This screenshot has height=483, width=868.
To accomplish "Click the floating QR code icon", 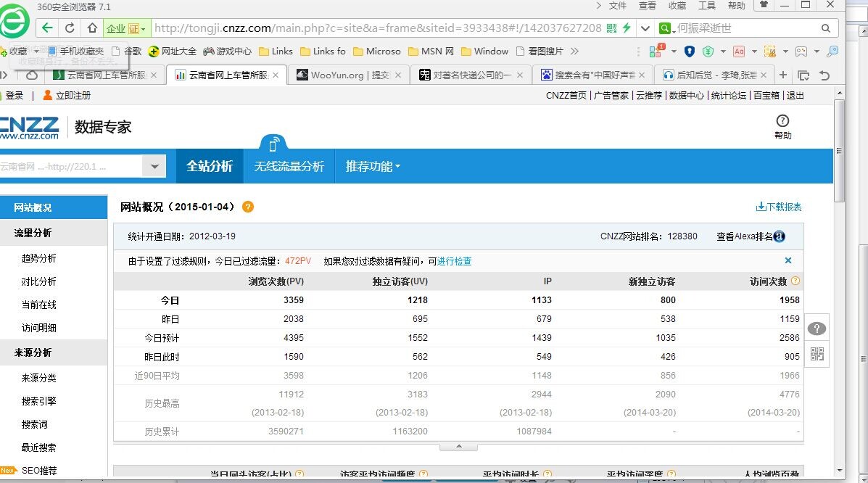I will coord(817,354).
